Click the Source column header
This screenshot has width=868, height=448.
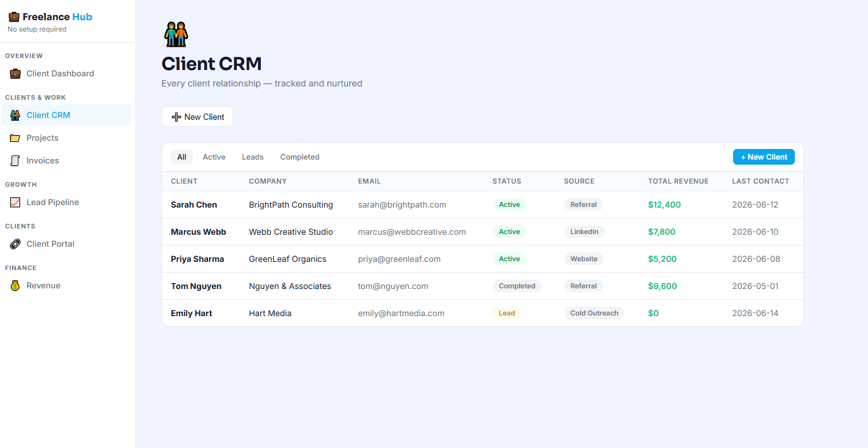[579, 181]
